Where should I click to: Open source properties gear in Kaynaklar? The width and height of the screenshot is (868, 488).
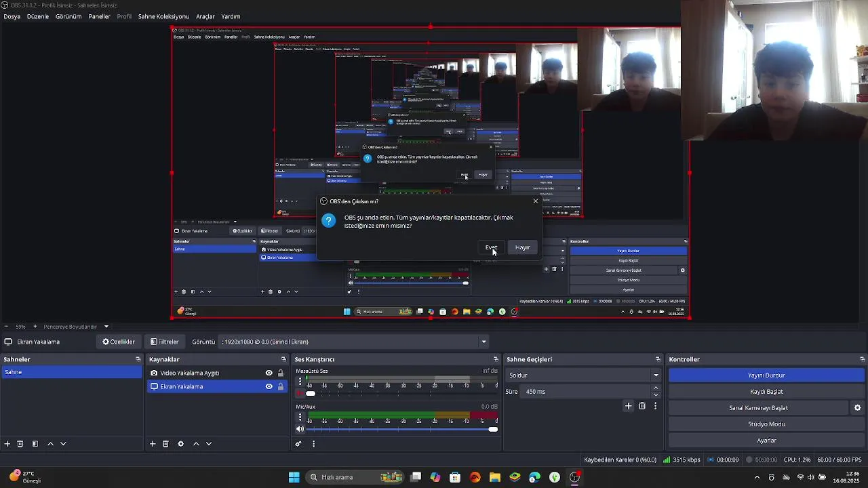click(180, 444)
